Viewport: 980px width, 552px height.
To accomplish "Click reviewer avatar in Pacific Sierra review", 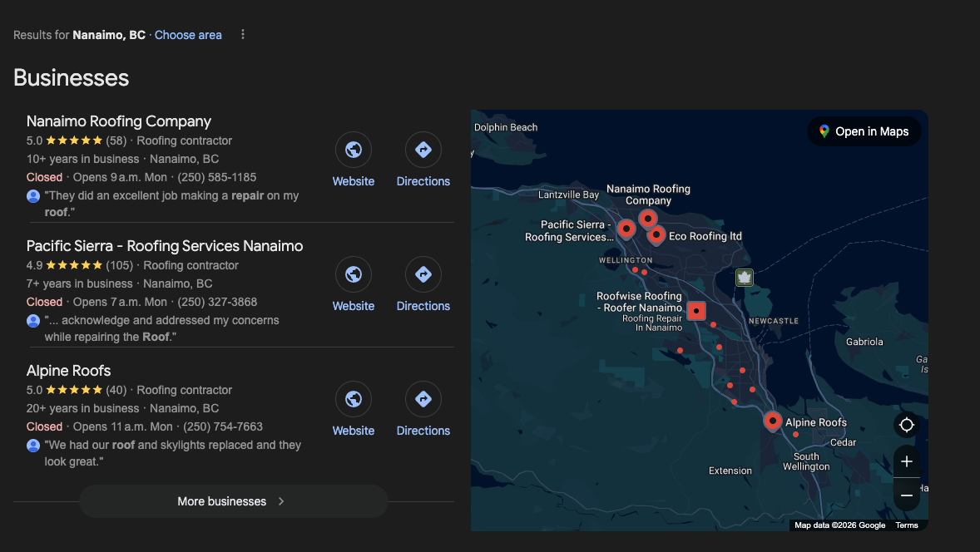I will coord(33,321).
